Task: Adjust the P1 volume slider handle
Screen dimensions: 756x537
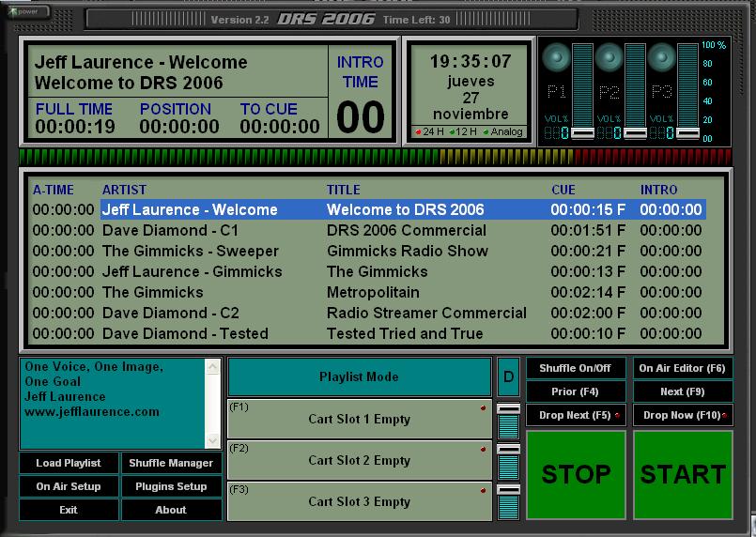Action: coord(582,133)
